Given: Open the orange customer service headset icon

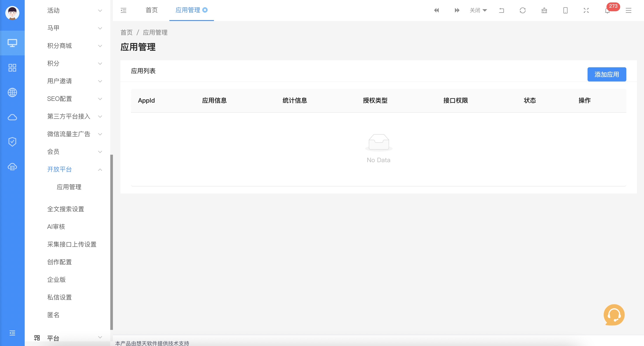Looking at the screenshot, I should point(614,315).
